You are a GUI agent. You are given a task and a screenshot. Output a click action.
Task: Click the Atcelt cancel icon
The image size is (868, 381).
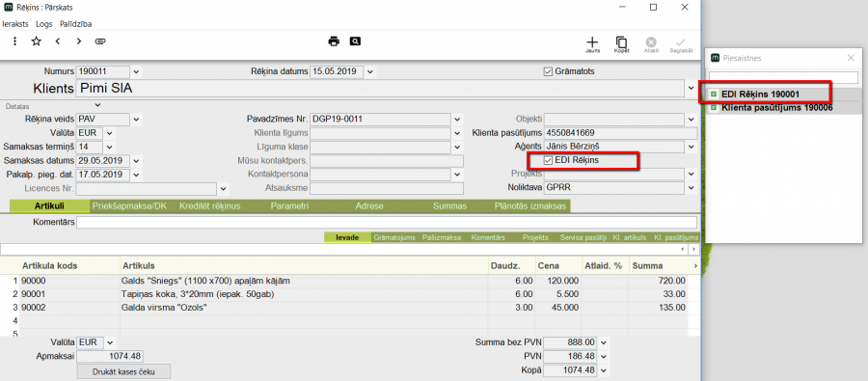(x=651, y=43)
